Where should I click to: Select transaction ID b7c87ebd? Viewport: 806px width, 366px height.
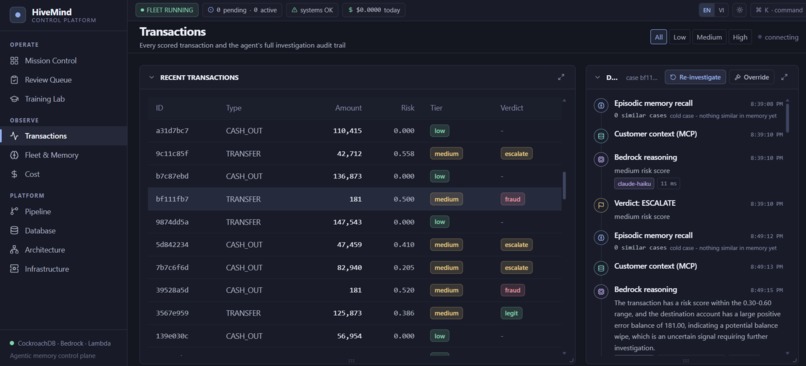pyautogui.click(x=172, y=176)
